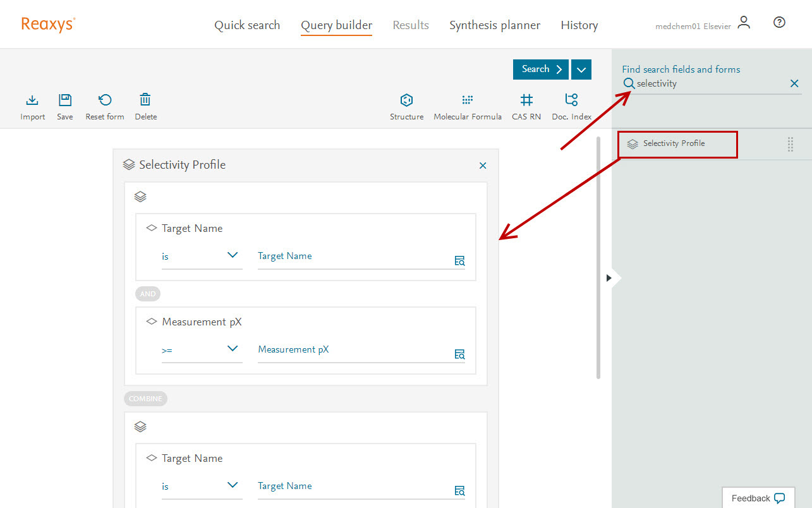Clear the 'selectivity' search field text
This screenshot has height=508, width=812.
point(794,83)
